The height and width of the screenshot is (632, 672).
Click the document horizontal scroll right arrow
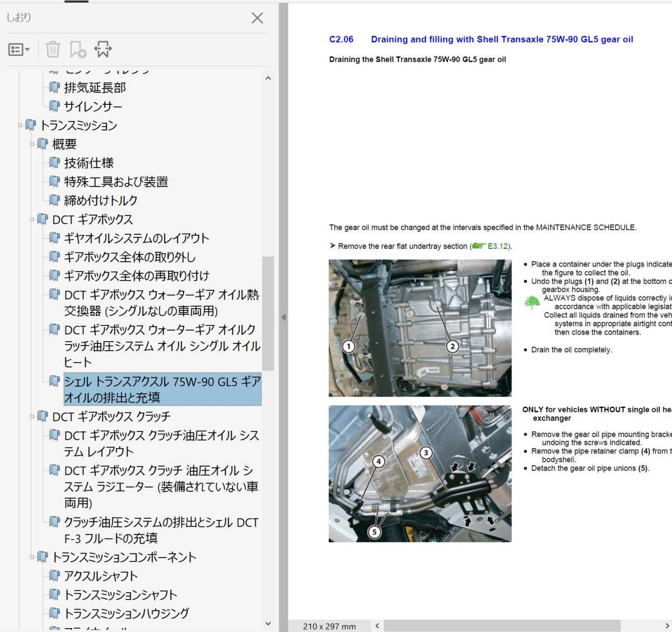click(x=666, y=626)
